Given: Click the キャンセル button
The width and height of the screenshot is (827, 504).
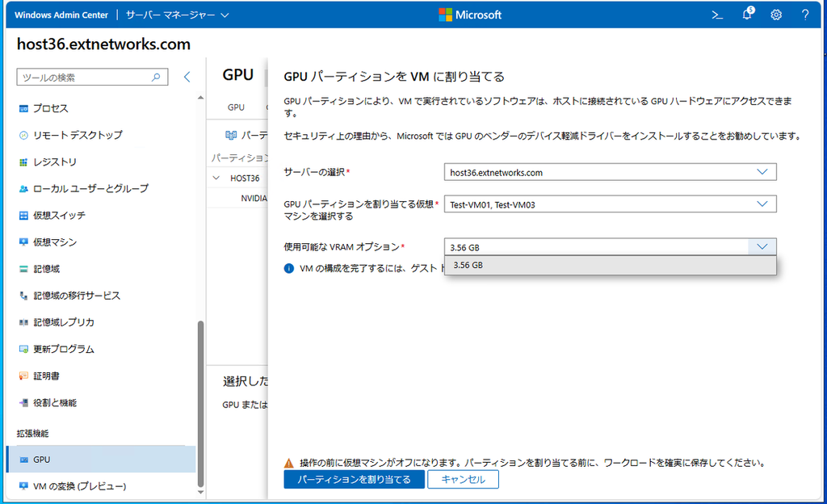Looking at the screenshot, I should (463, 479).
